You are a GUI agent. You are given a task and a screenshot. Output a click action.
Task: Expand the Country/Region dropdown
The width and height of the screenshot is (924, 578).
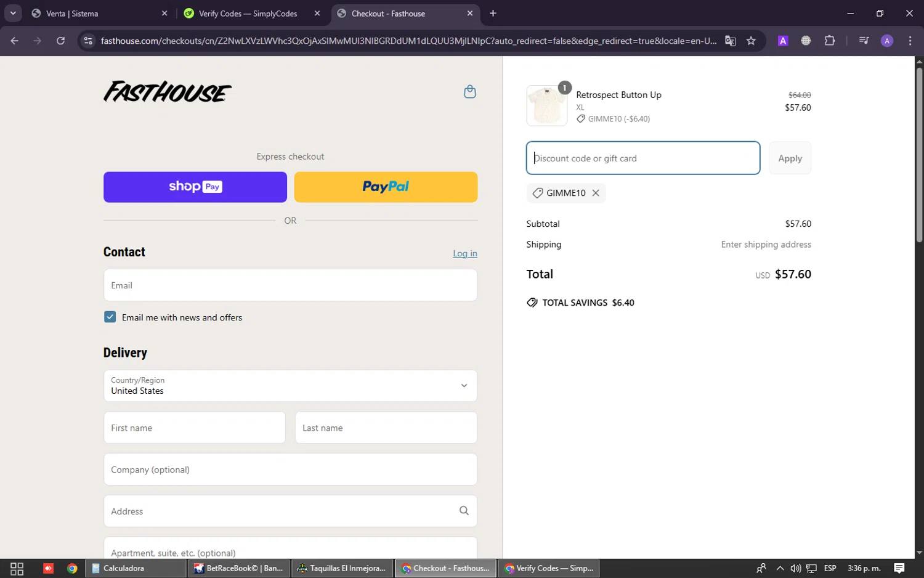(290, 386)
